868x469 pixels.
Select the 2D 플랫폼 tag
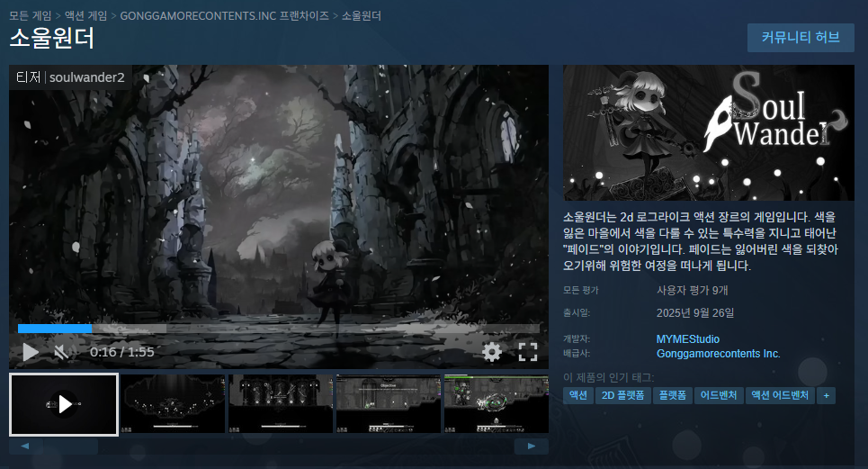tap(622, 395)
